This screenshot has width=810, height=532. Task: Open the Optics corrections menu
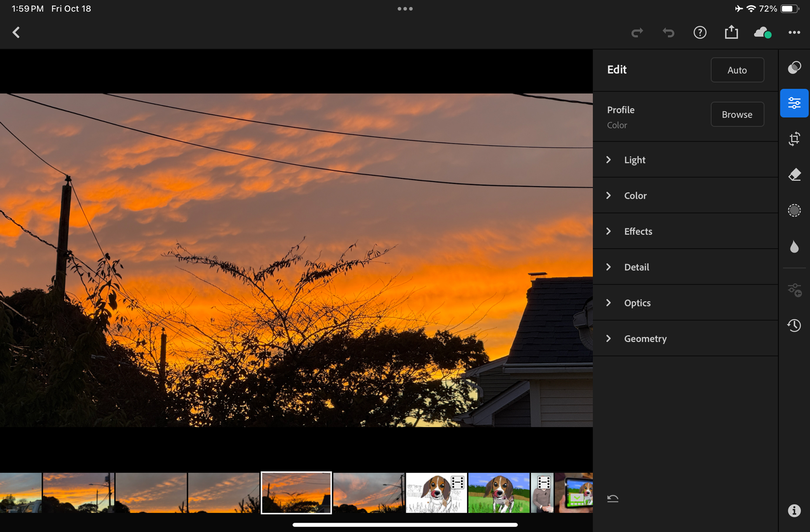click(x=638, y=302)
